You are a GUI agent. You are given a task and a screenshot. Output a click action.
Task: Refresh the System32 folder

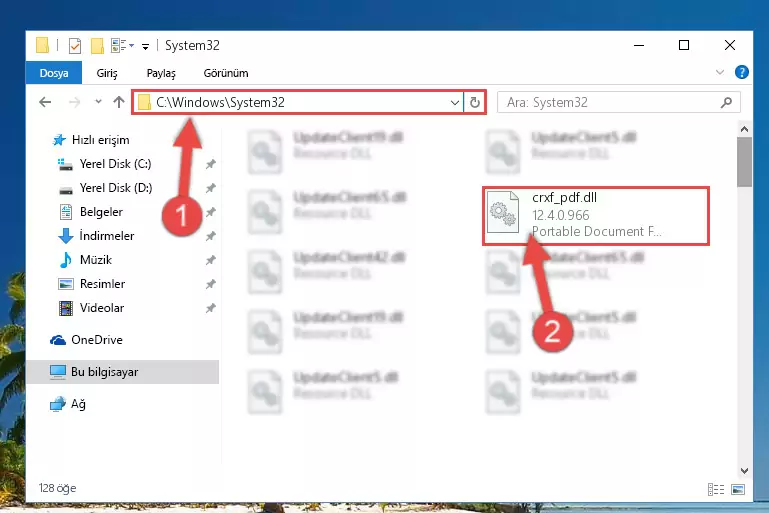(x=475, y=103)
